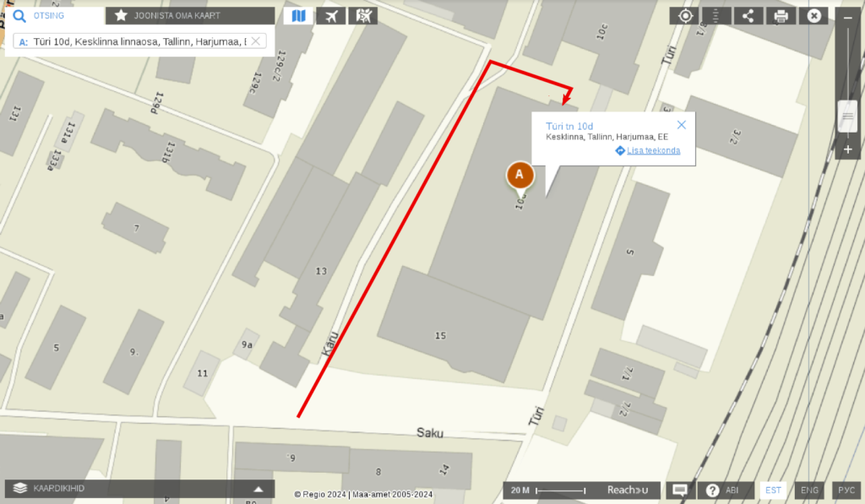The height and width of the screenshot is (504, 865).
Task: Close the Türi tn 10d popup
Action: pyautogui.click(x=682, y=125)
